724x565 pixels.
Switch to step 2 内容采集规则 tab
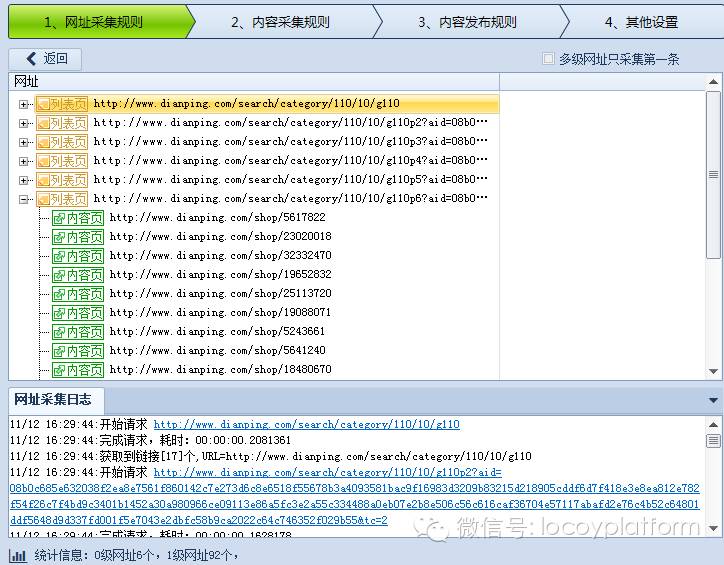[x=280, y=22]
